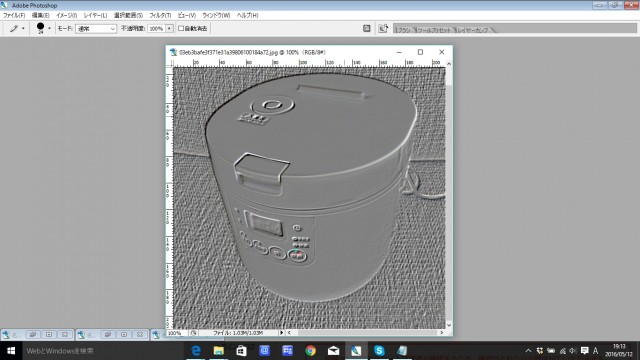The width and height of the screenshot is (640, 360).
Task: Open Google Chrome from the taskbar
Action: 311,351
